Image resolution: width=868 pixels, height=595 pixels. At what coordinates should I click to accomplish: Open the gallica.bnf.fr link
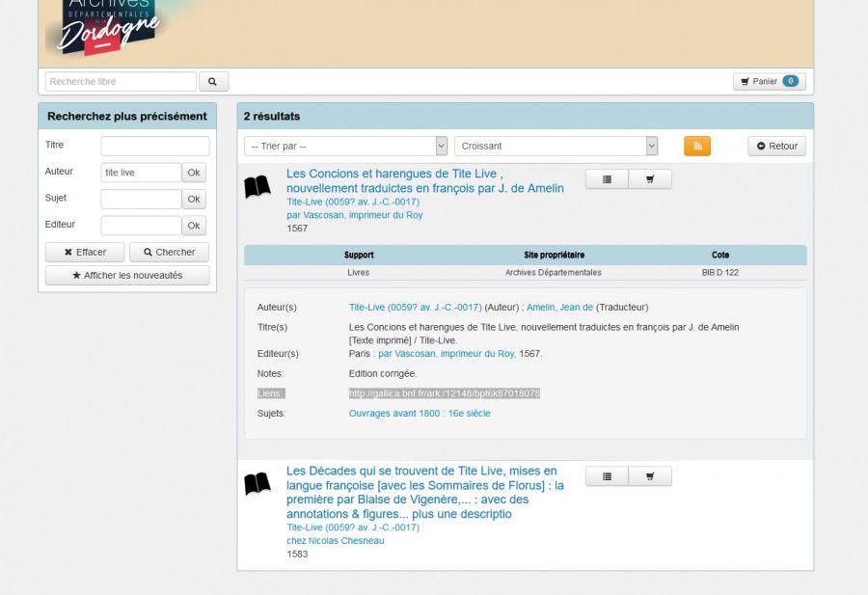[444, 393]
